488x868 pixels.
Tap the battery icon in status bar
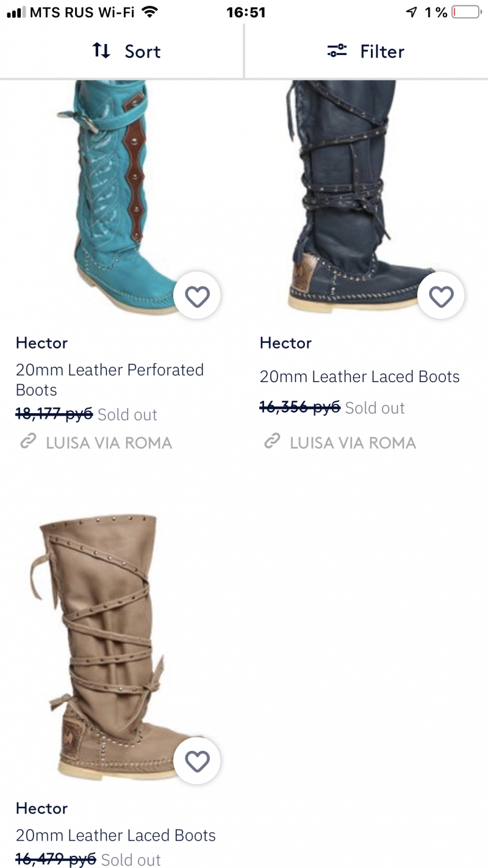467,12
